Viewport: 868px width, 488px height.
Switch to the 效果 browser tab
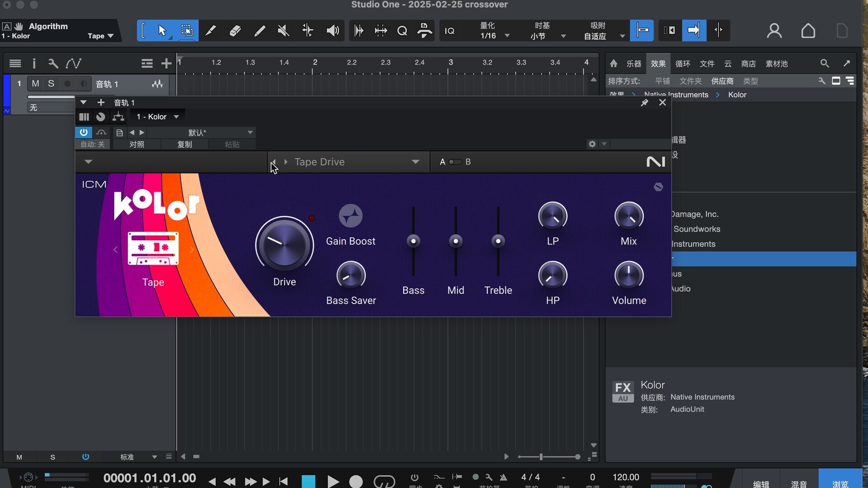tap(658, 64)
